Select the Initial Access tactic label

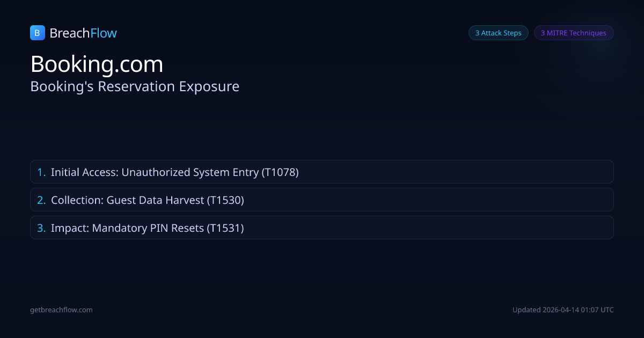84,172
